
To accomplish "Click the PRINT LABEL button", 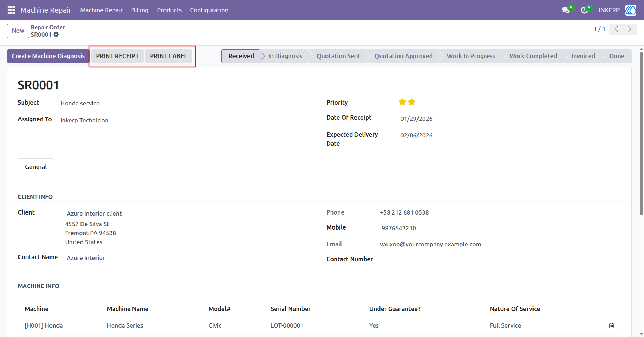I will click(x=169, y=56).
